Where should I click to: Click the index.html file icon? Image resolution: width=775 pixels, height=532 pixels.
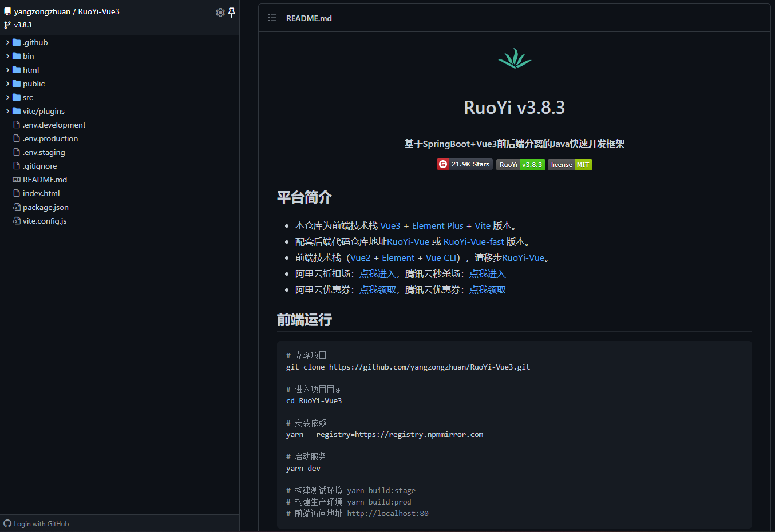tap(17, 193)
